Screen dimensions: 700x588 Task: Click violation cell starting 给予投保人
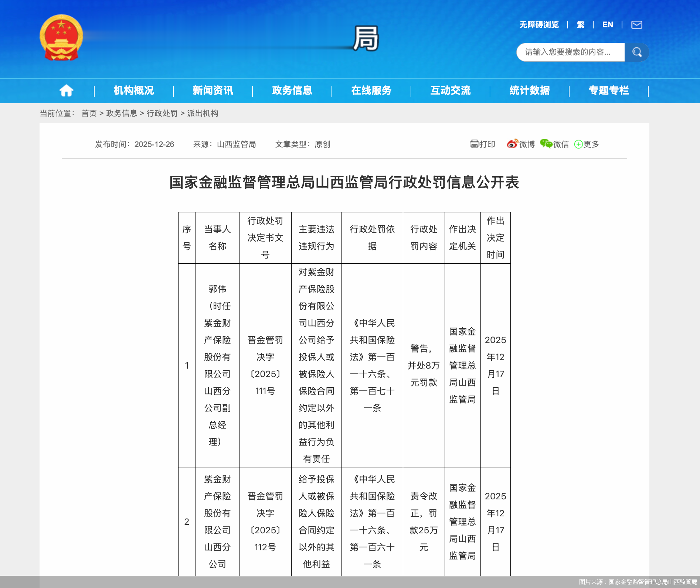[316, 522]
